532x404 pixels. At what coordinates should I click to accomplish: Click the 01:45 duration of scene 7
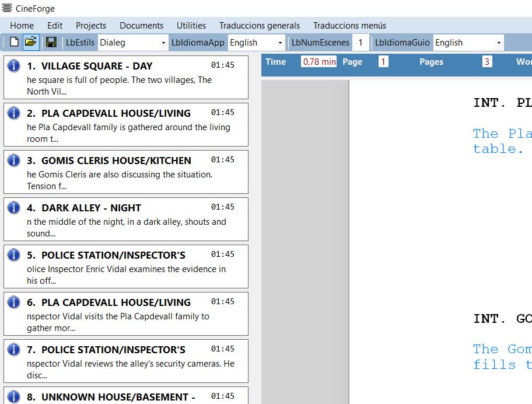(223, 349)
